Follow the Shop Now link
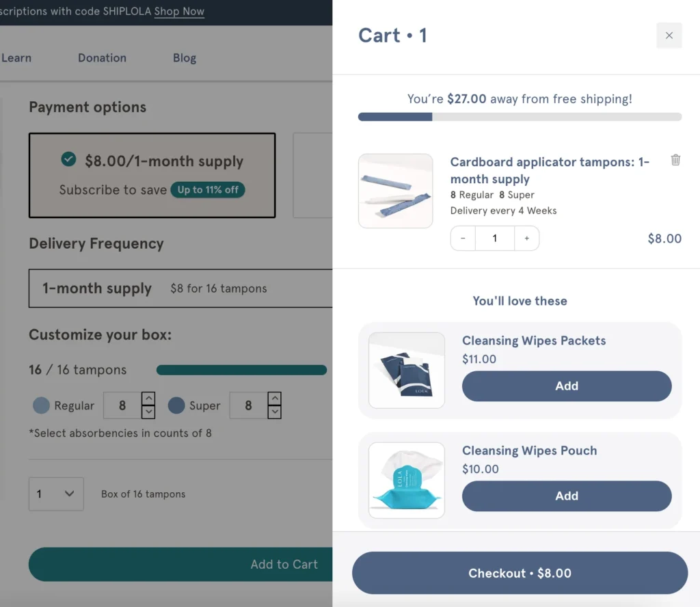The width and height of the screenshot is (700, 607). (x=179, y=12)
